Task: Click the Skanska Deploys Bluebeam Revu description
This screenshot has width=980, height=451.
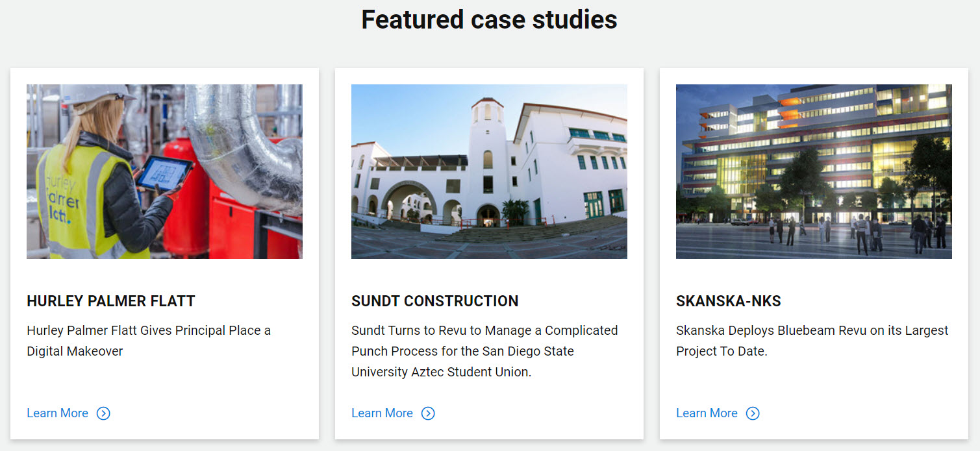Action: click(812, 341)
